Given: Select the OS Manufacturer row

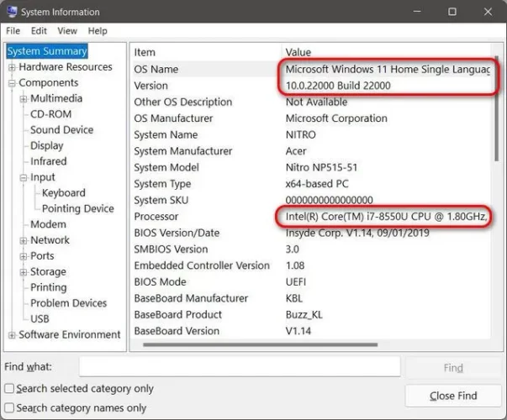Looking at the screenshot, I should coord(312,118).
